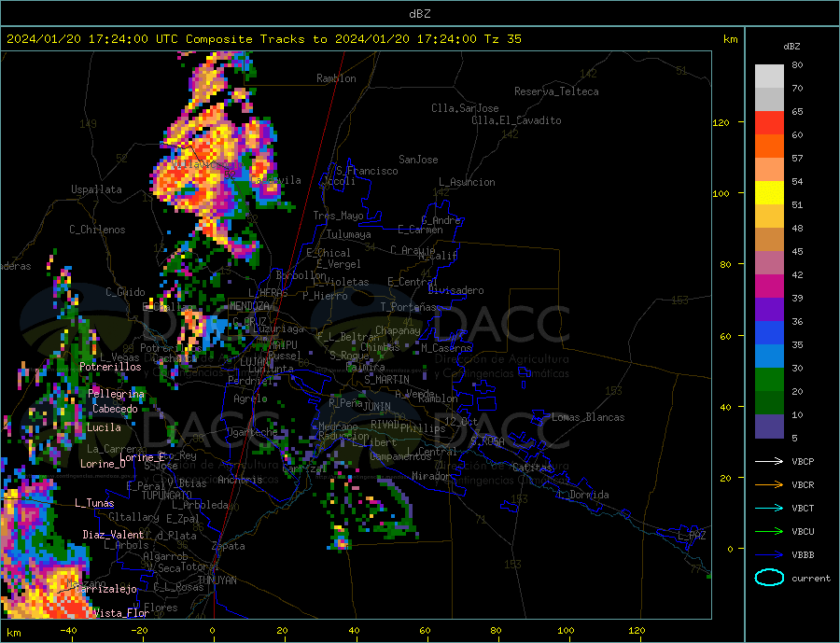Image resolution: width=840 pixels, height=643 pixels.
Task: Click the 'Clla.El_Cavadito' map label
Action: click(x=516, y=120)
